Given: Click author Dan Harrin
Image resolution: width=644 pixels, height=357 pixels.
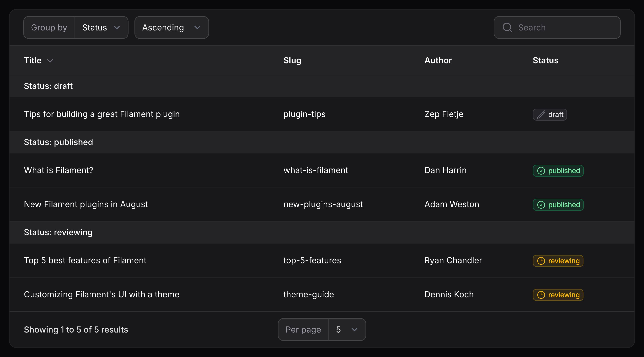Looking at the screenshot, I should coord(445,170).
